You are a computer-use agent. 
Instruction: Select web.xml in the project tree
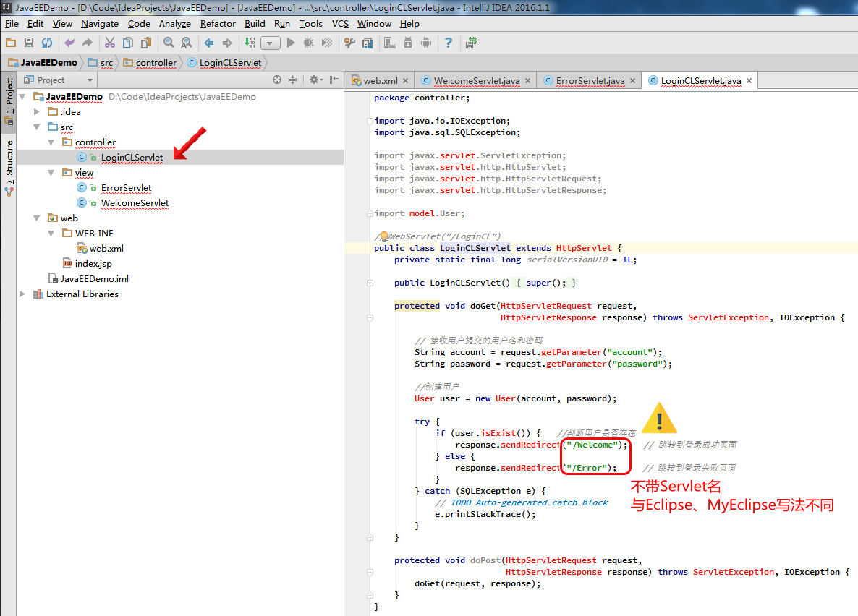click(x=106, y=249)
